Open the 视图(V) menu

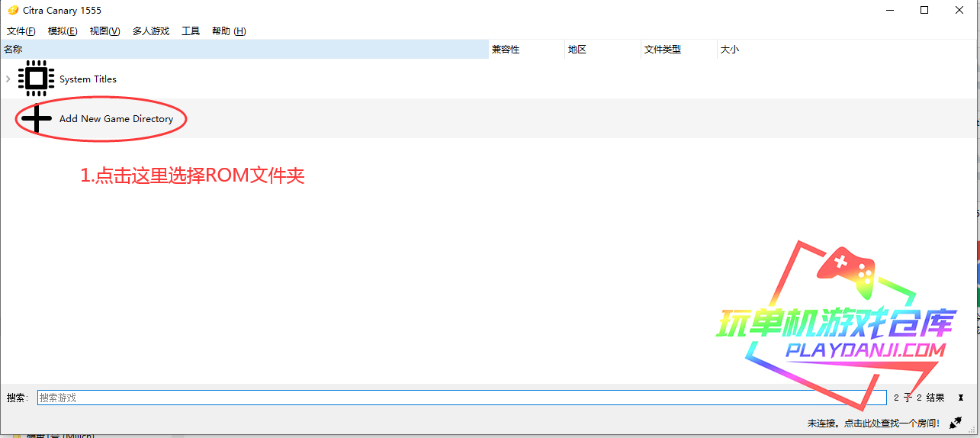pyautogui.click(x=104, y=31)
